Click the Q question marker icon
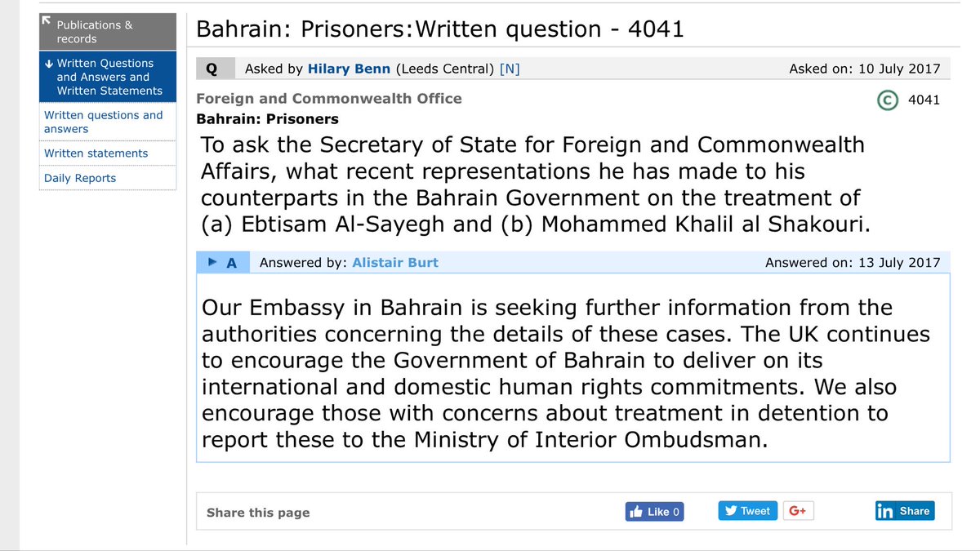 click(x=212, y=69)
